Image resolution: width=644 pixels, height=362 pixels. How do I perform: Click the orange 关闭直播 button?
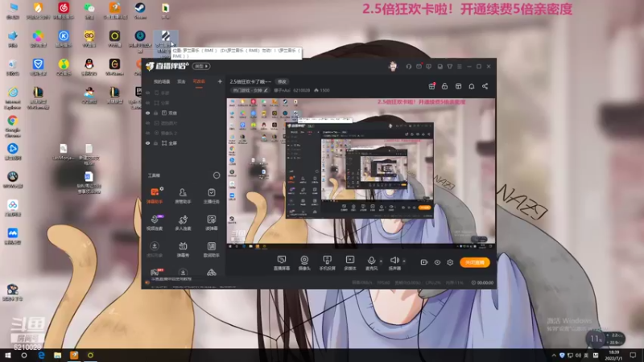(475, 262)
